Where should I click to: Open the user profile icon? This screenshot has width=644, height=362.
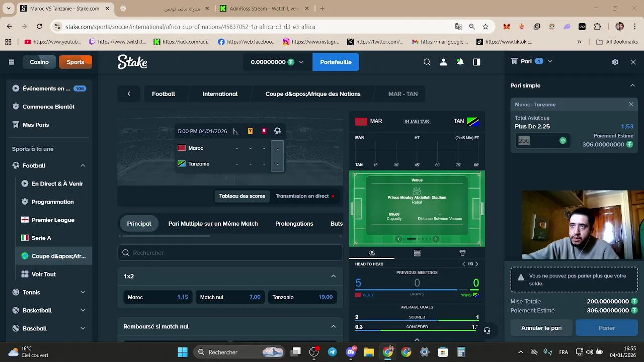tap(443, 62)
